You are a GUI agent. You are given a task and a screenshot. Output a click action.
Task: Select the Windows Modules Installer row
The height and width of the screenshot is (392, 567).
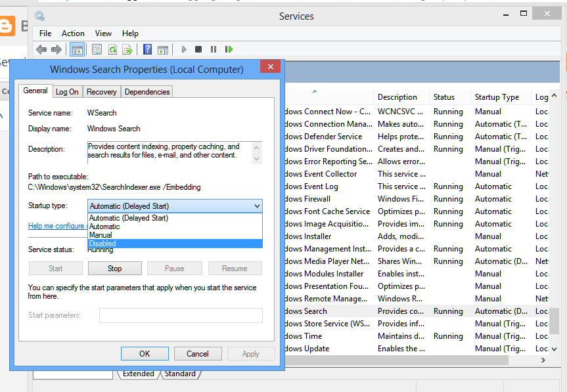point(416,274)
